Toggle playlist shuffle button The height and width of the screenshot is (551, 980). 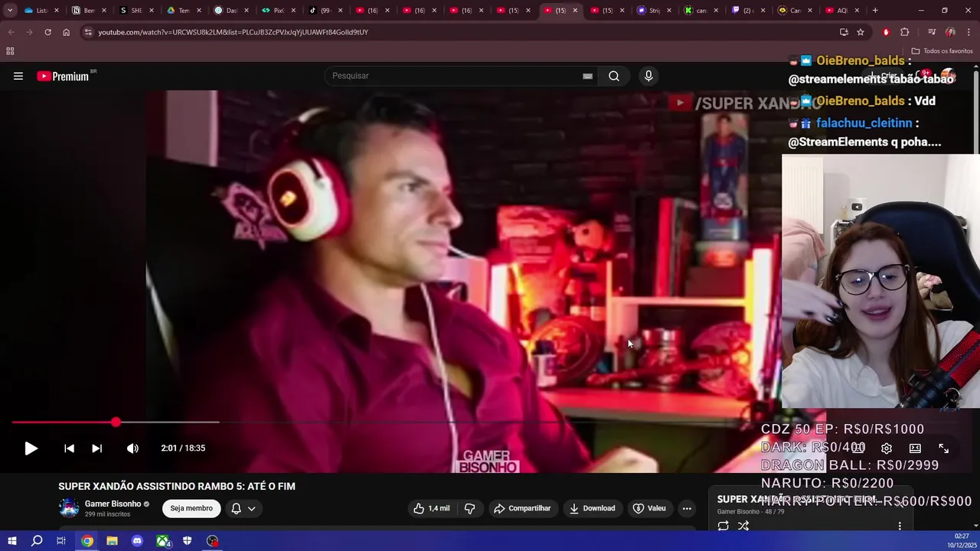pyautogui.click(x=743, y=526)
